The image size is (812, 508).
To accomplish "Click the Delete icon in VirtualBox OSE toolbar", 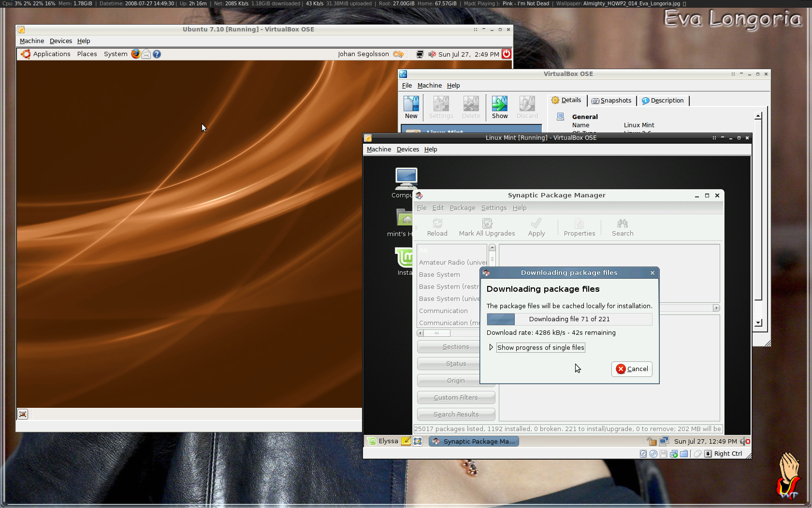I will coord(471,107).
